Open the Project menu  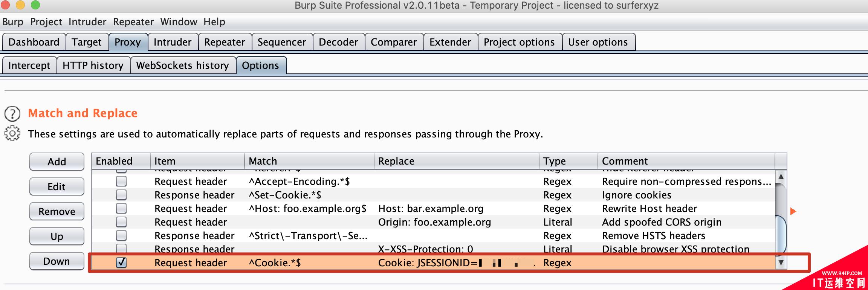point(46,22)
